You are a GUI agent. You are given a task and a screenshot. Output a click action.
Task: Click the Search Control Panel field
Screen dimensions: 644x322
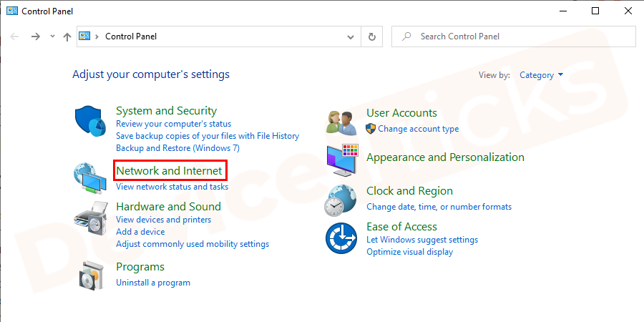tap(513, 36)
